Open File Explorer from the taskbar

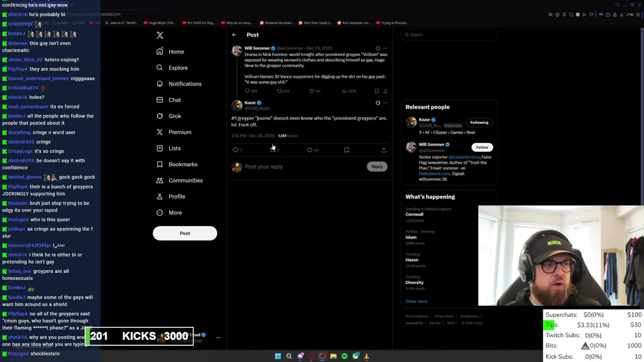333,356
